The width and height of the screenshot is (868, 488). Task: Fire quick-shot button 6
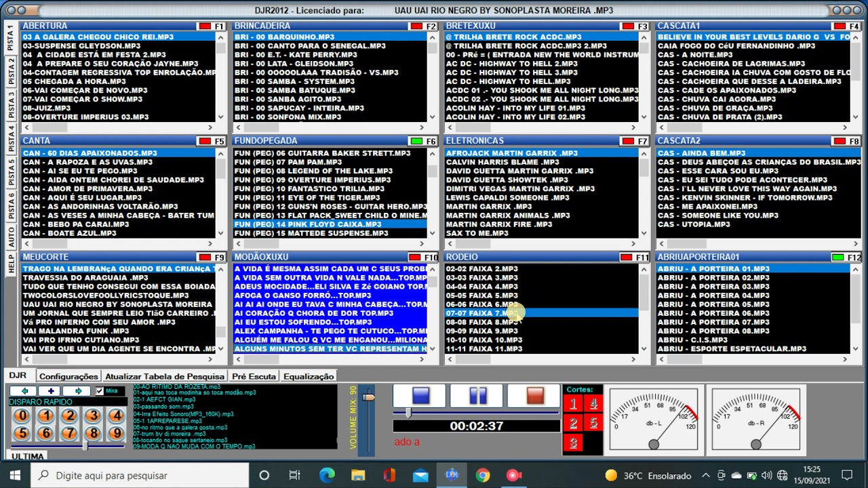46,433
